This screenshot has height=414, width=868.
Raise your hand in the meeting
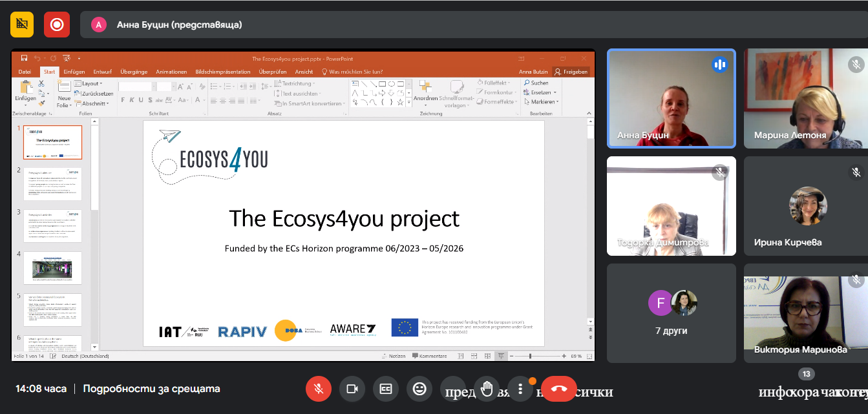pos(487,389)
